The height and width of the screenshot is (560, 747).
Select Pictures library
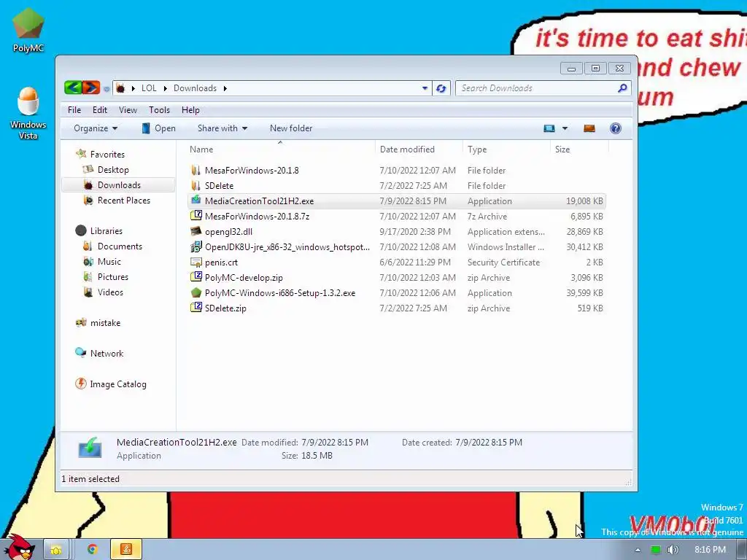(x=106, y=276)
